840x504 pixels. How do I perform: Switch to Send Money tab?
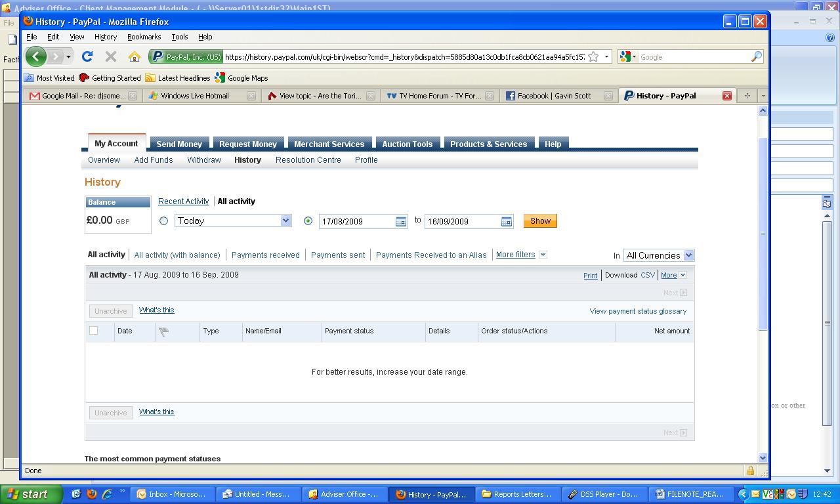(179, 144)
